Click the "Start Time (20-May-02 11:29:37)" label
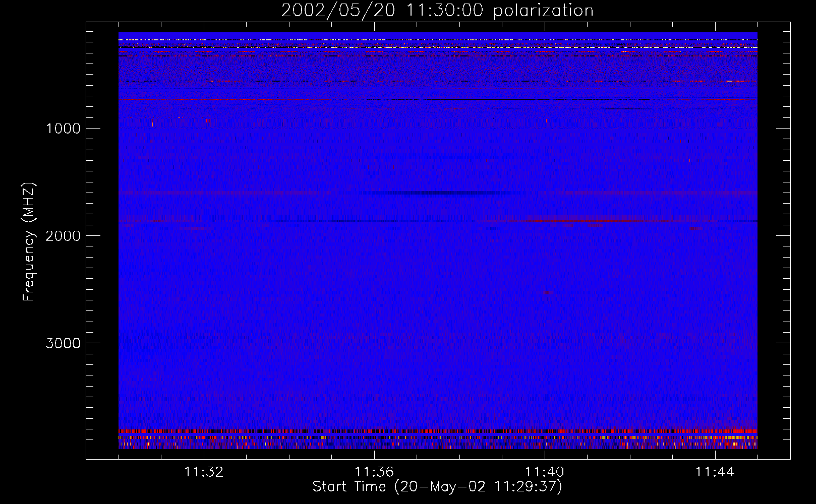 coord(437,487)
